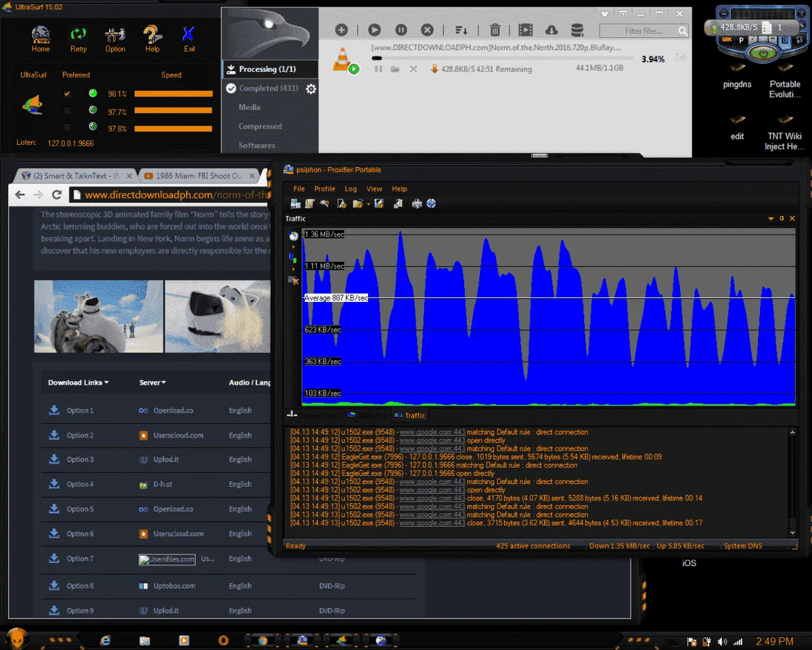Click the cancel (X circle) toolbar icon in EagleGet
This screenshot has width=812, height=650.
[427, 30]
